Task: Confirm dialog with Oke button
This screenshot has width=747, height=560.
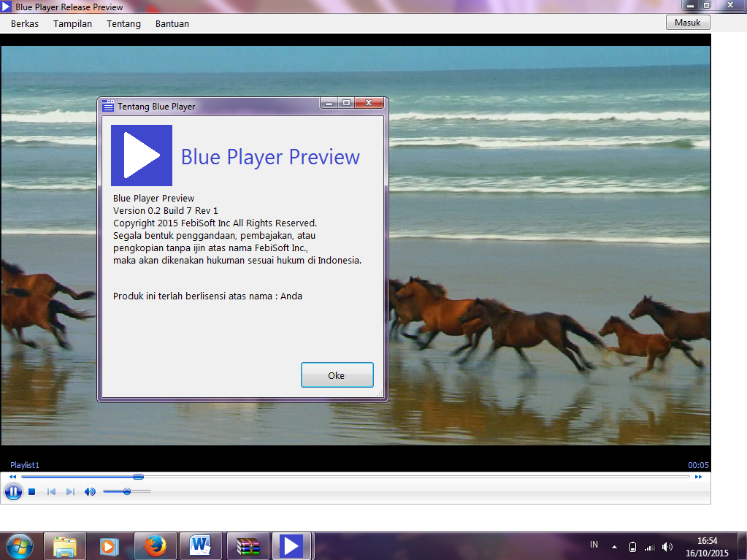Action: (x=337, y=375)
